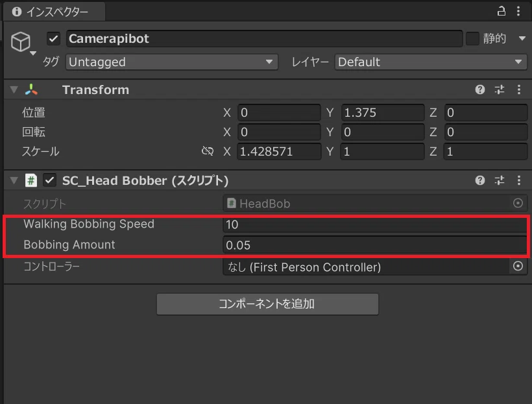Toggle the scale constrain proportions link icon
Screen dimensions: 532x404
pyautogui.click(x=208, y=151)
